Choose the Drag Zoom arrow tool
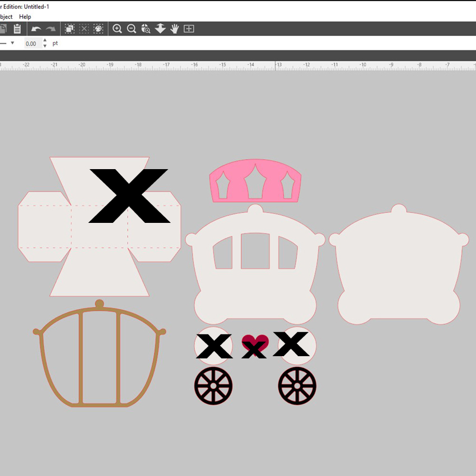The image size is (476, 476). click(160, 29)
